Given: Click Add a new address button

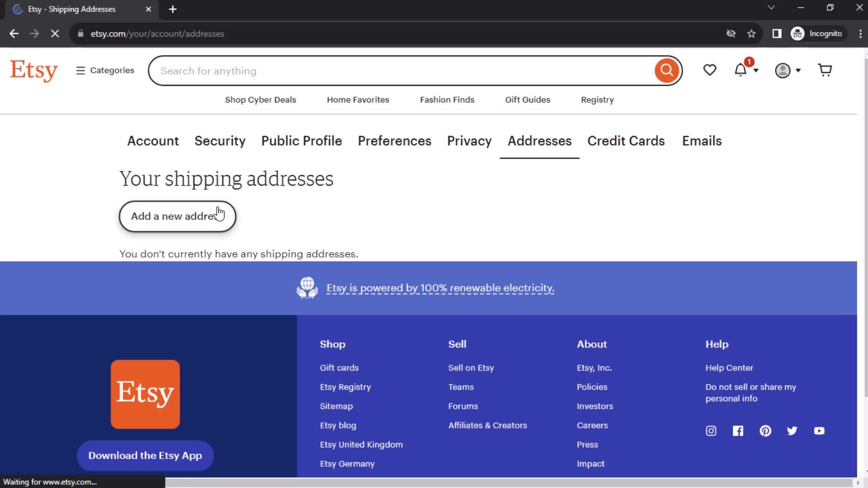Looking at the screenshot, I should click(x=178, y=216).
